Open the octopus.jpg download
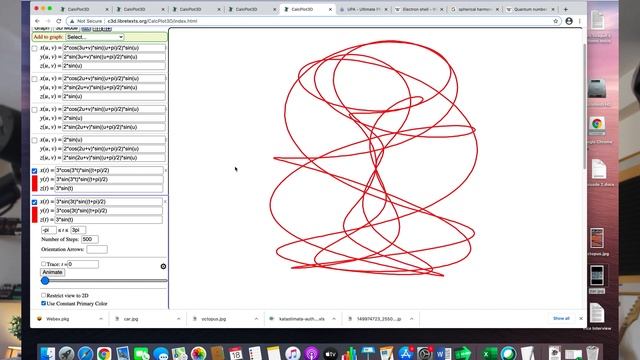The image size is (640, 360). point(213,319)
